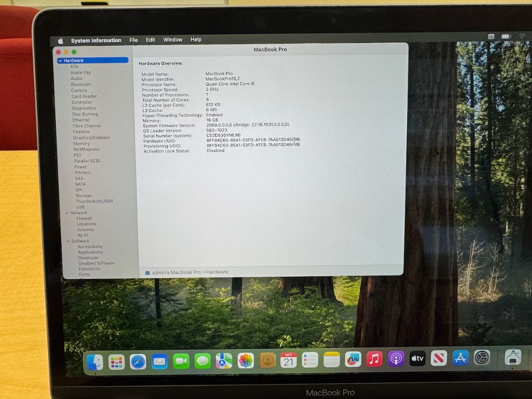Launch Safari from the Dock
The width and height of the screenshot is (532, 399).
click(x=138, y=362)
